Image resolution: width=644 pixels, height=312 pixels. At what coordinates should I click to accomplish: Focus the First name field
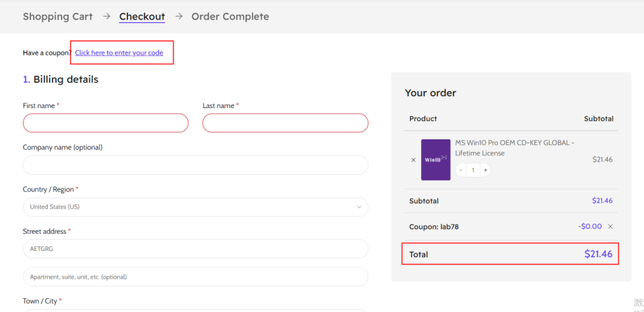pos(105,123)
